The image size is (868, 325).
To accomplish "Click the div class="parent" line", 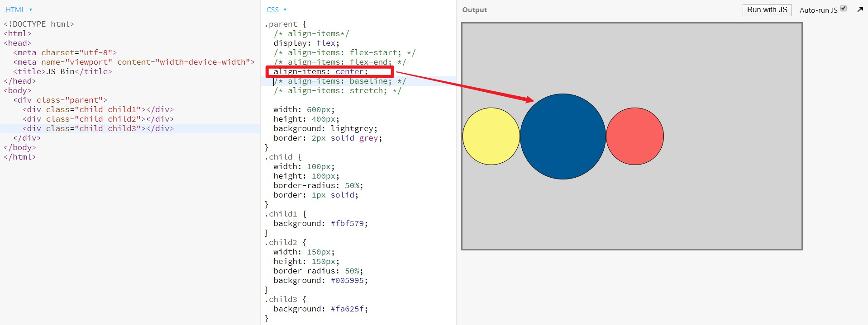I will (x=60, y=100).
